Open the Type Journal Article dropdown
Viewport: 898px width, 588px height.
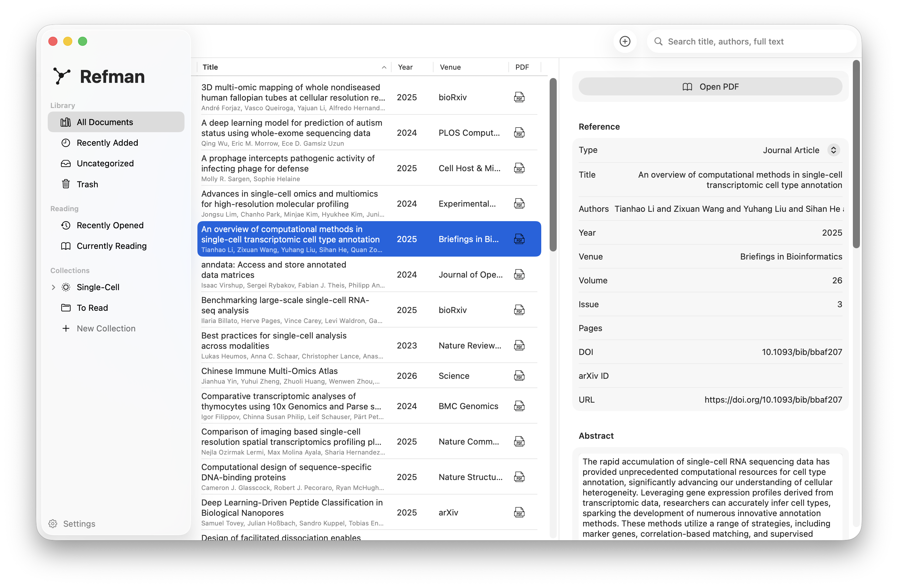833,150
